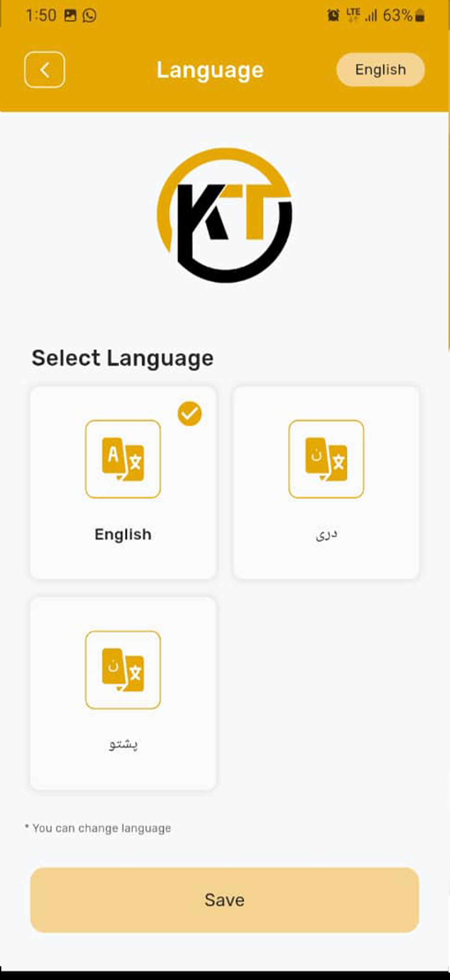Tap the Dari language icon
Image resolution: width=450 pixels, height=980 pixels.
(x=326, y=459)
